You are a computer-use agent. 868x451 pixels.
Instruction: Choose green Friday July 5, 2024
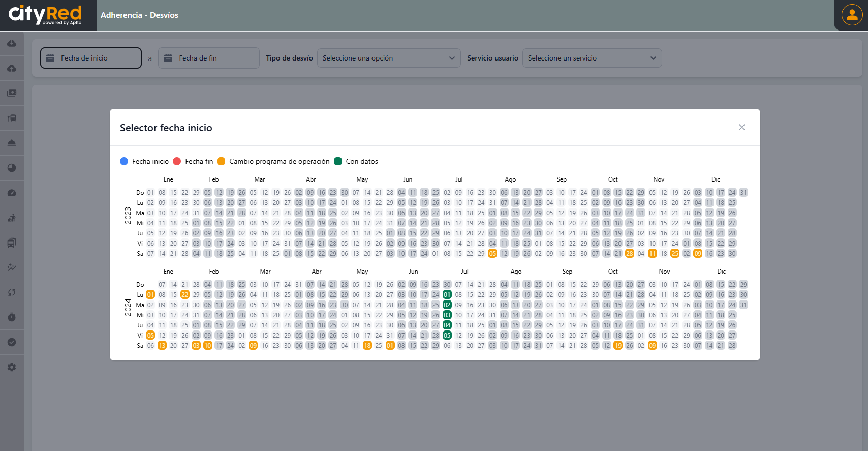point(447,336)
